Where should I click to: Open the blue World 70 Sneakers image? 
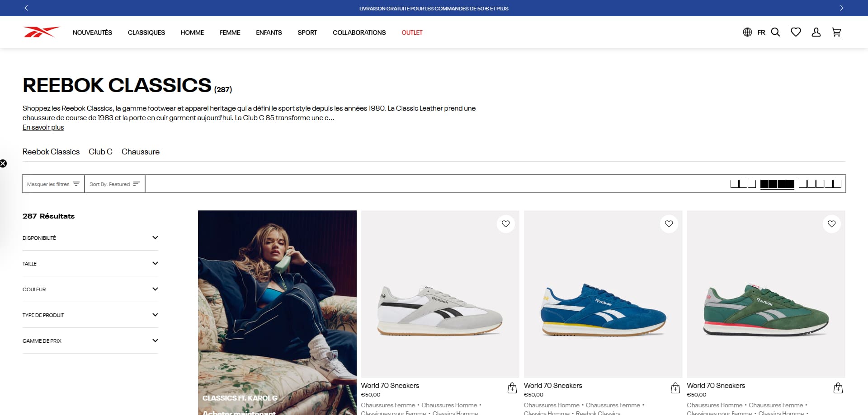603,294
